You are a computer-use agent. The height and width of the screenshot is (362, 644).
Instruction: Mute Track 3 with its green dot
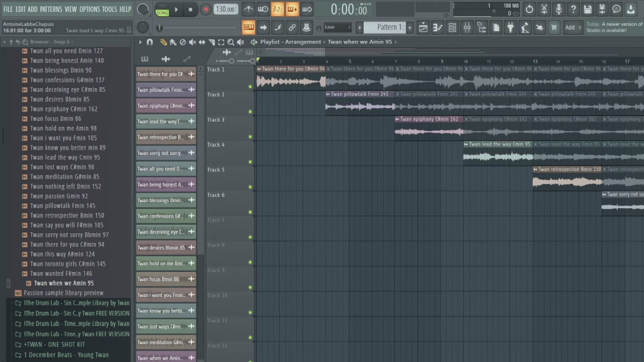point(250,137)
